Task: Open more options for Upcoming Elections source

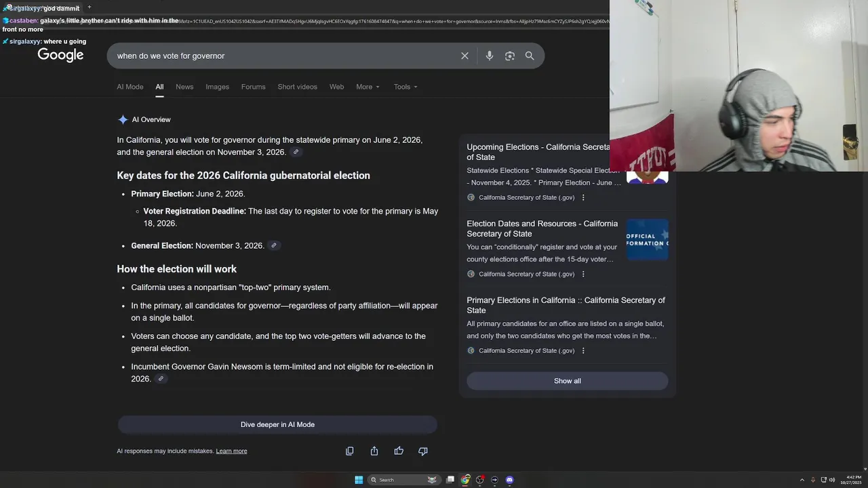Action: click(583, 197)
